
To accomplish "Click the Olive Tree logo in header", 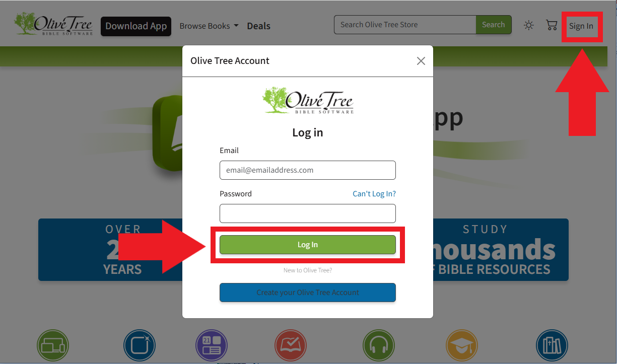I will point(53,24).
